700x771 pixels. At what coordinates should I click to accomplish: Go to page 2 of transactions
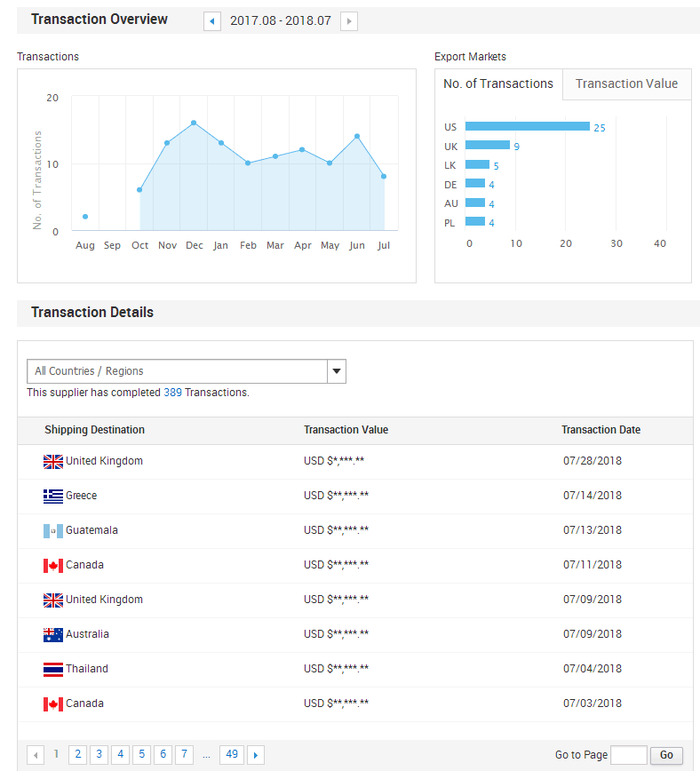pos(78,754)
